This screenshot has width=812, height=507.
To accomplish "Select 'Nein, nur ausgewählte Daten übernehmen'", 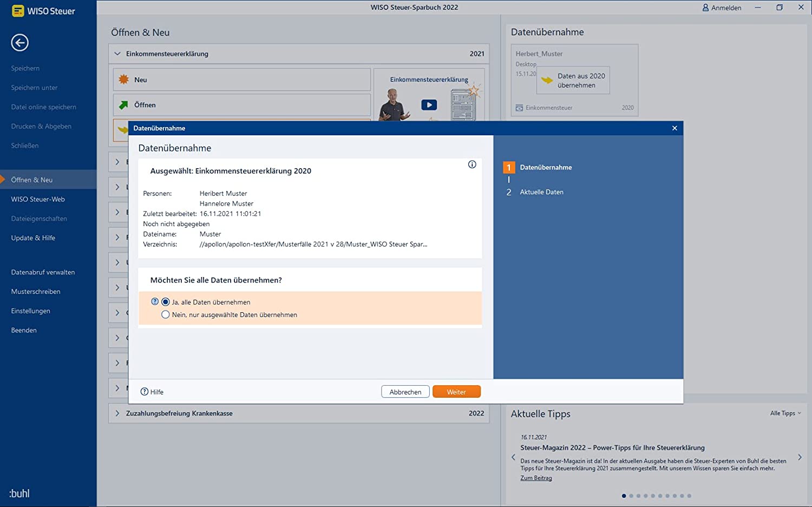I will pos(166,314).
